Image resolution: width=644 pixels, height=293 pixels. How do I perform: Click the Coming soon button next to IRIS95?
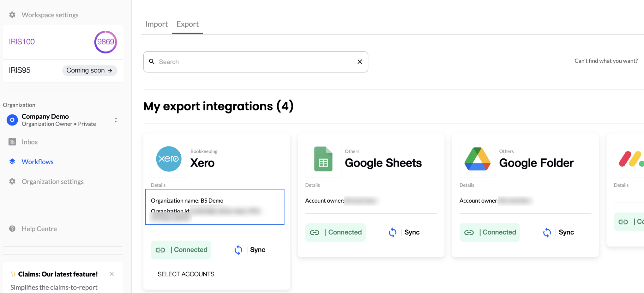90,70
